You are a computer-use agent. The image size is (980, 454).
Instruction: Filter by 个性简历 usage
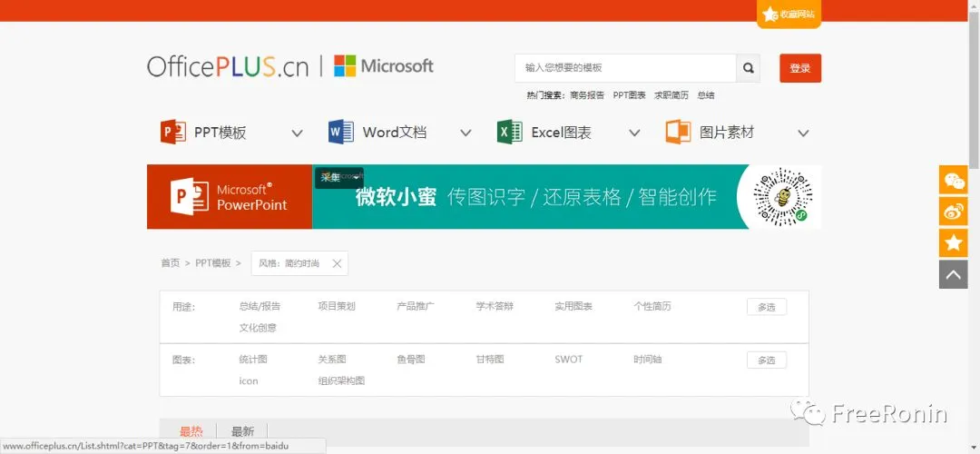click(x=652, y=306)
